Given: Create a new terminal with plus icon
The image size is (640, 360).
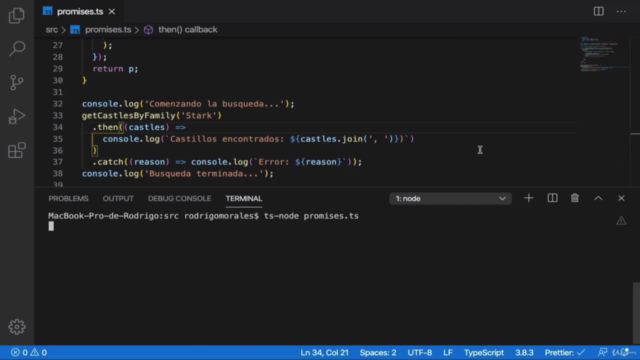Looking at the screenshot, I should [x=529, y=198].
